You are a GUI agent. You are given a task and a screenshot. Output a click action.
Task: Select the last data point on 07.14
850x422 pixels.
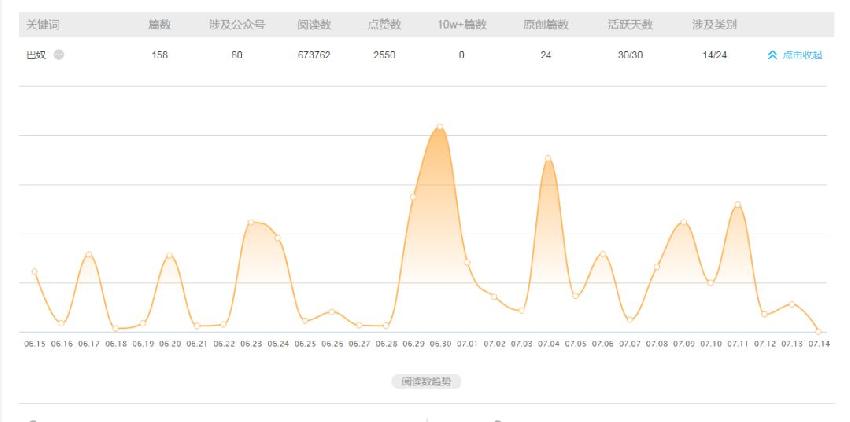click(819, 331)
